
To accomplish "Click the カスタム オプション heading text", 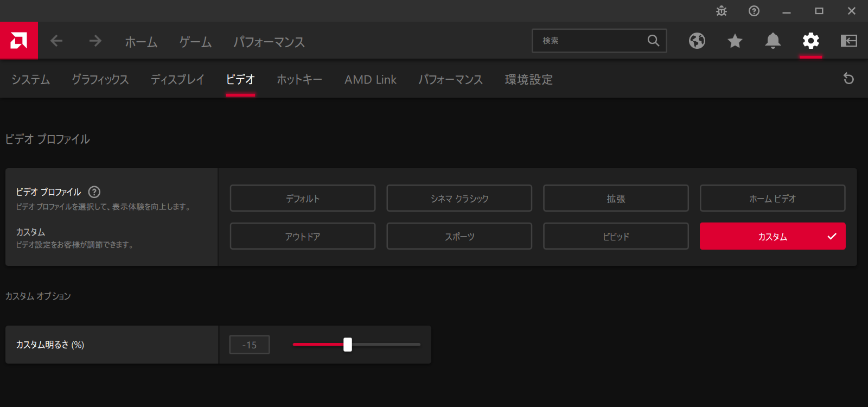I will (x=38, y=296).
